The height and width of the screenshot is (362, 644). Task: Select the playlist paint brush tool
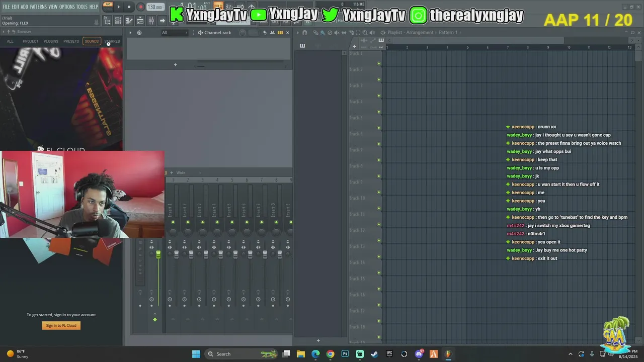click(323, 33)
